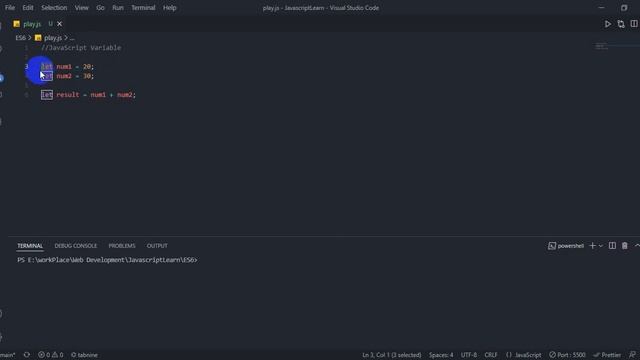Click the result variable on line 6

point(68,95)
